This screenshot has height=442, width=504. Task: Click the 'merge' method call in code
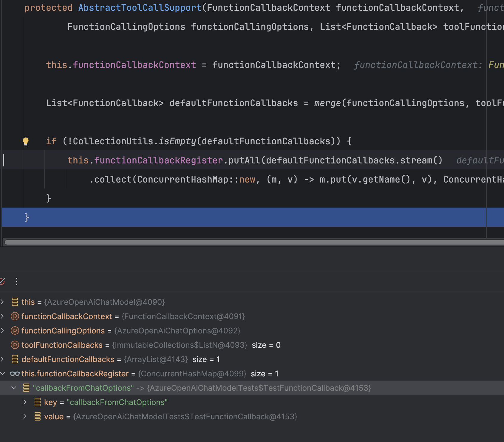(327, 103)
